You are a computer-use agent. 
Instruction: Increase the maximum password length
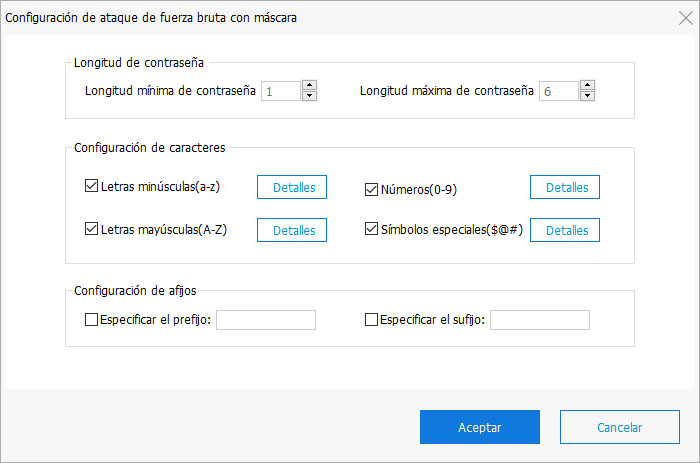[588, 85]
